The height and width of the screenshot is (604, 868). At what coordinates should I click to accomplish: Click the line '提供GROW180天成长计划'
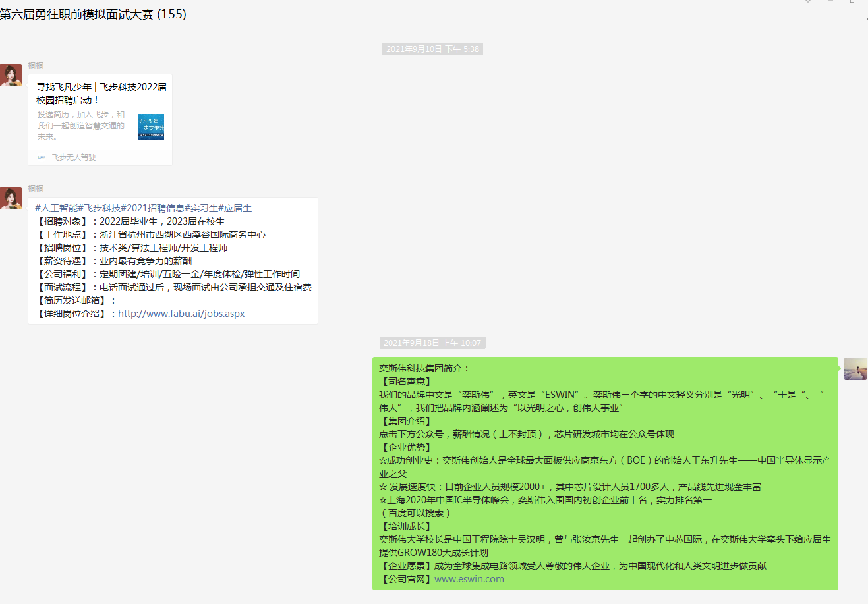tap(434, 553)
